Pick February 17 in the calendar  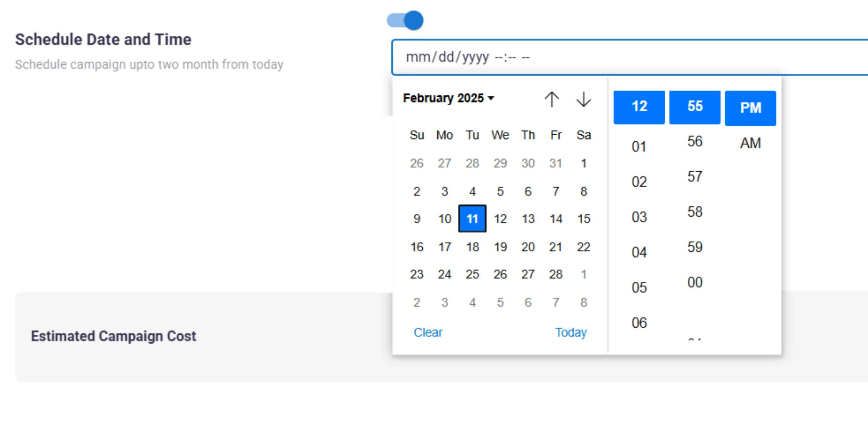(444, 247)
